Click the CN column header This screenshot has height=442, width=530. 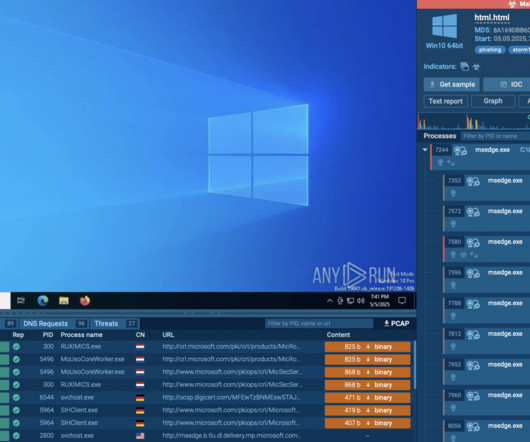point(140,335)
